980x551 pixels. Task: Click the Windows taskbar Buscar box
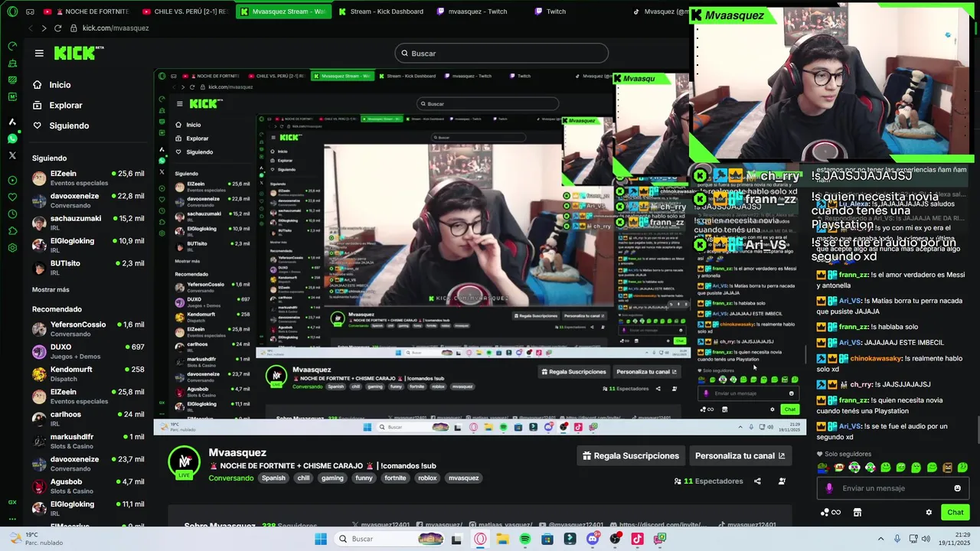[x=389, y=539]
